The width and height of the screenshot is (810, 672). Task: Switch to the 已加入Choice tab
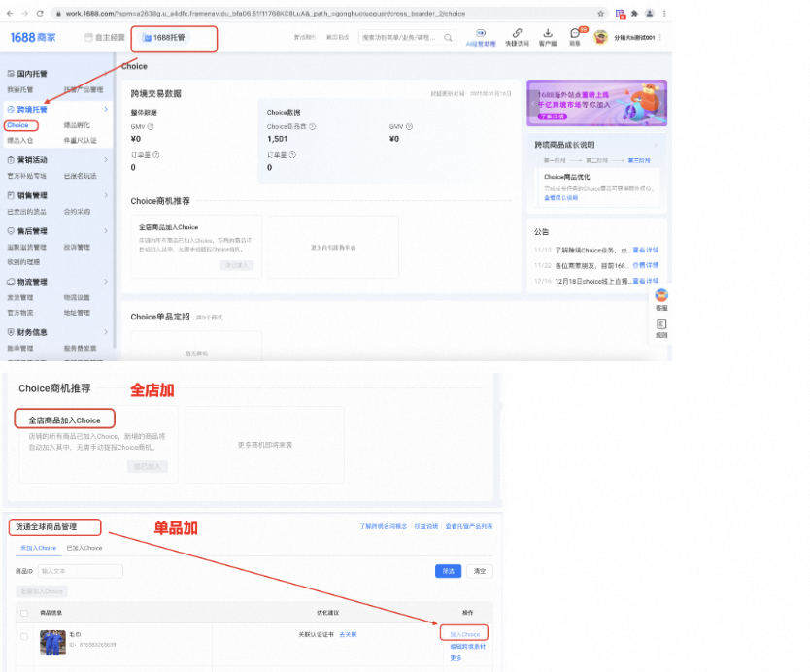click(84, 548)
